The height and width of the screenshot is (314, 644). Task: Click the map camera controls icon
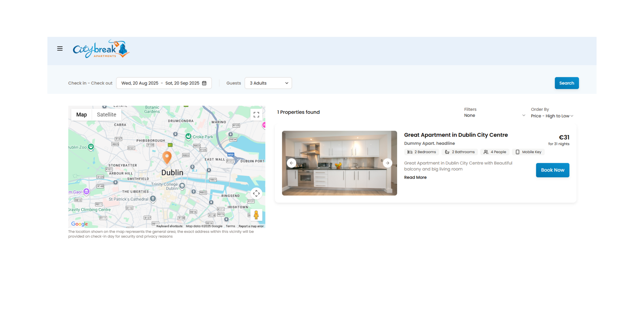click(256, 193)
